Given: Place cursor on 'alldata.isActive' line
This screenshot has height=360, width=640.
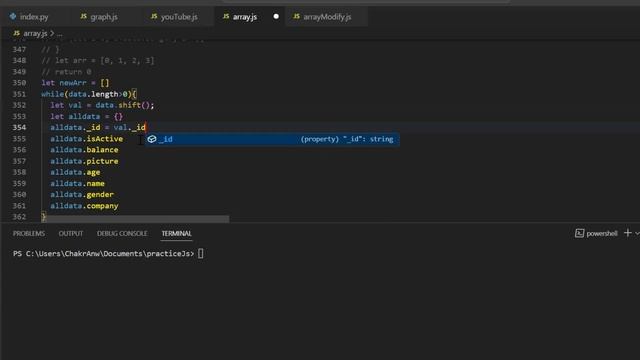Looking at the screenshot, I should (x=87, y=139).
